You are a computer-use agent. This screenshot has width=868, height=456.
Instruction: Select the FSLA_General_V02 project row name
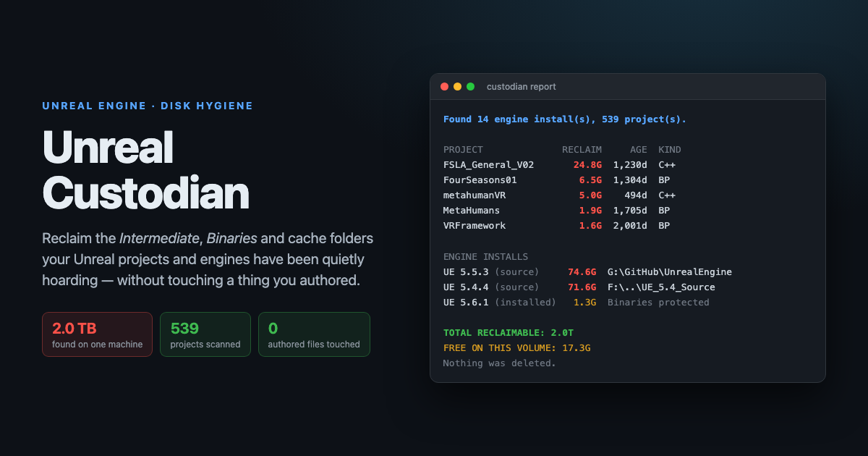coord(488,165)
